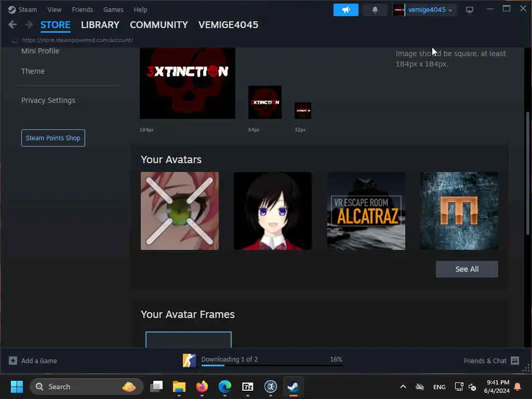
Task: Select the highlighted avatar frame box
Action: [x=189, y=340]
